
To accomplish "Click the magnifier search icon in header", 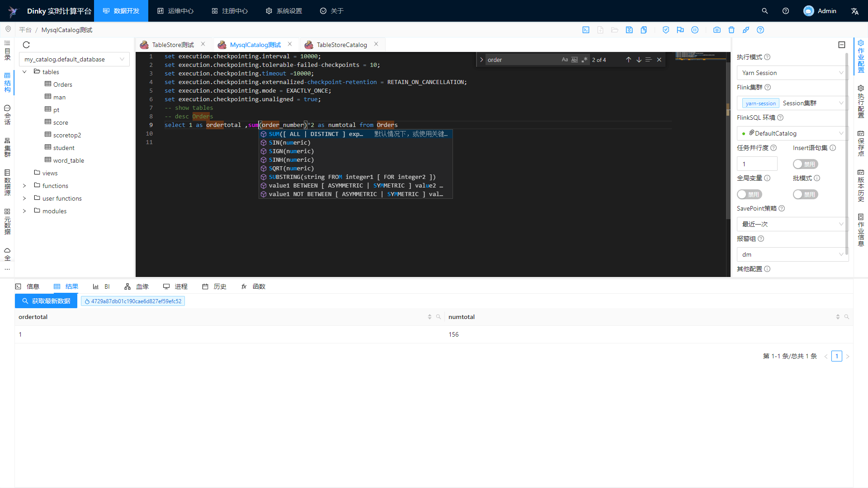I will point(765,11).
